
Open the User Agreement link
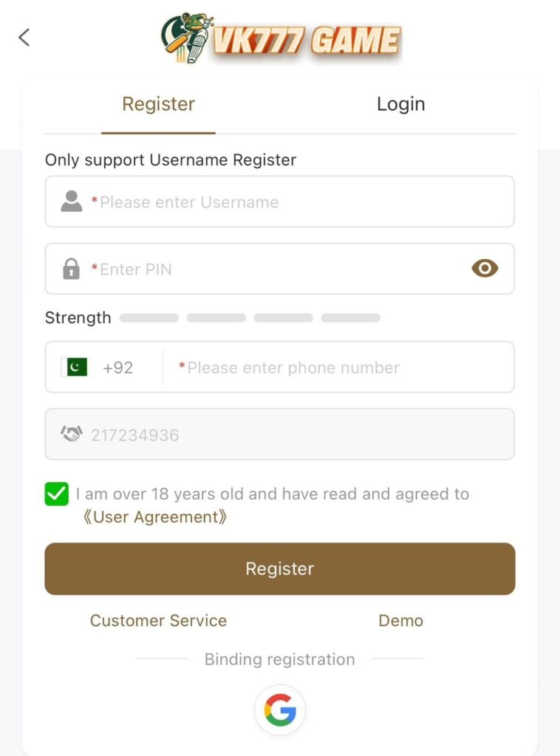155,517
